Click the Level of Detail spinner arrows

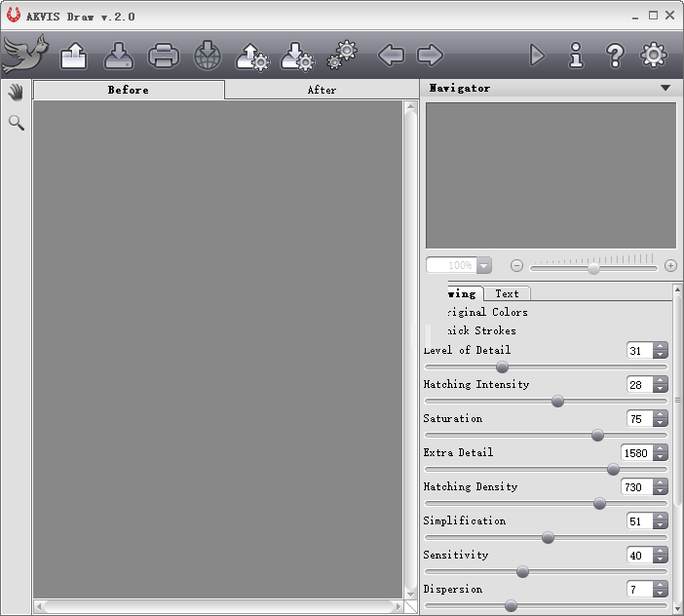[661, 351]
